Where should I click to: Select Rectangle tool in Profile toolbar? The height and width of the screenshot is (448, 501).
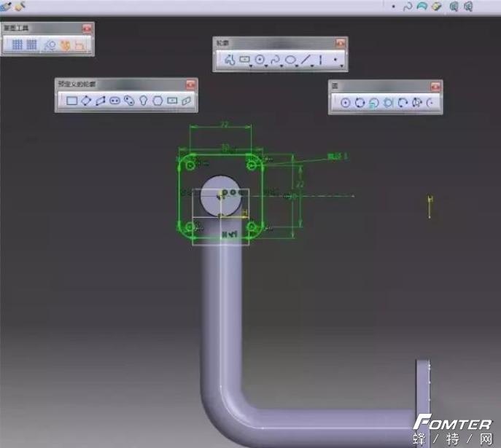click(x=244, y=59)
